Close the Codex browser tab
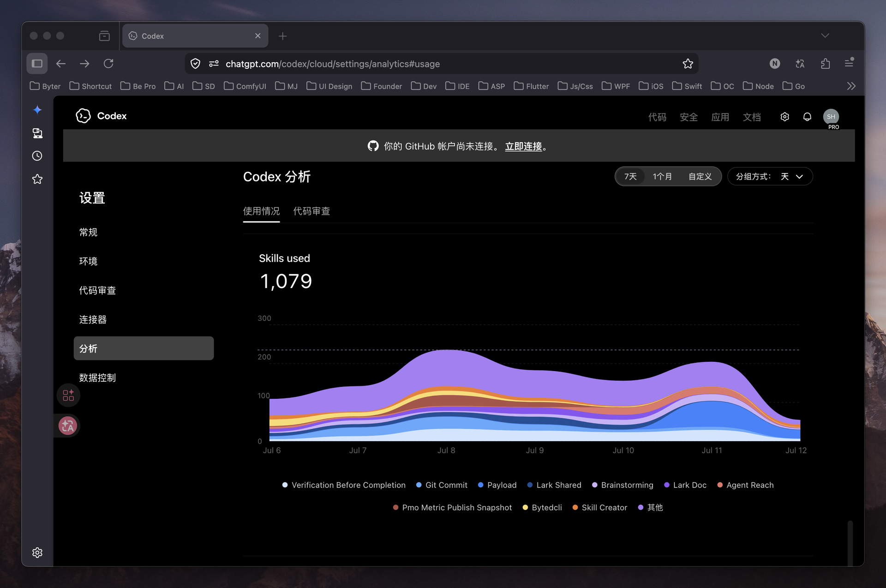 (257, 36)
